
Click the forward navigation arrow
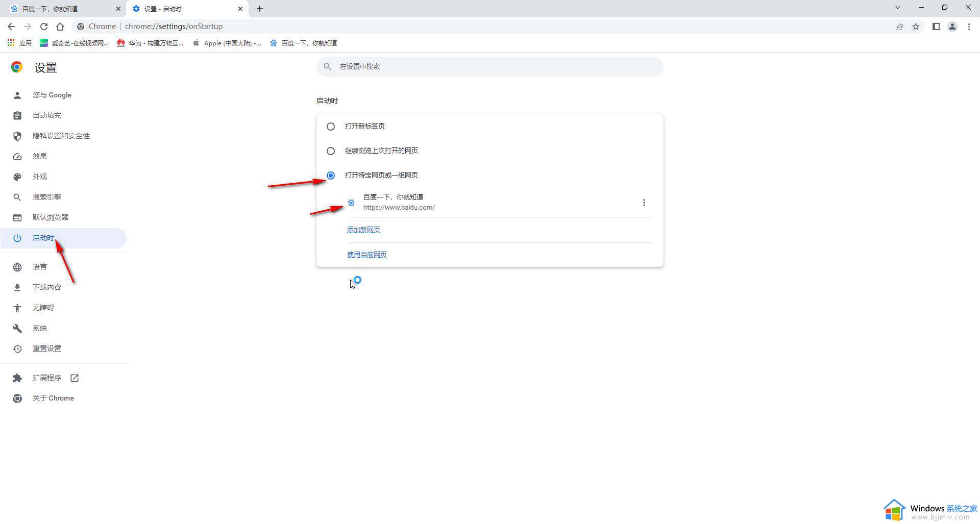tap(28, 27)
